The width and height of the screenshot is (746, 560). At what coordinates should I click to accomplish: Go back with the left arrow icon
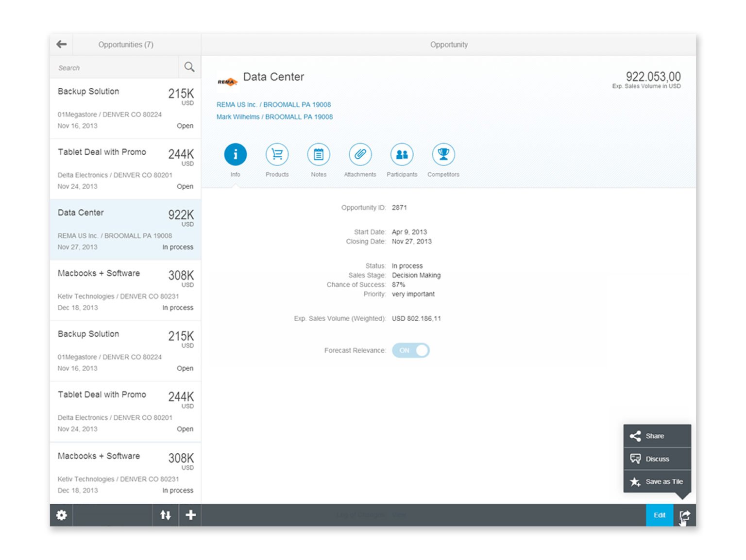pyautogui.click(x=61, y=44)
